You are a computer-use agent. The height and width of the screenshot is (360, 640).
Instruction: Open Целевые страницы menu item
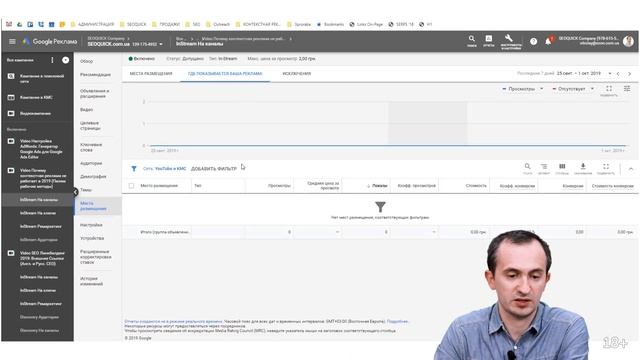(x=90, y=126)
